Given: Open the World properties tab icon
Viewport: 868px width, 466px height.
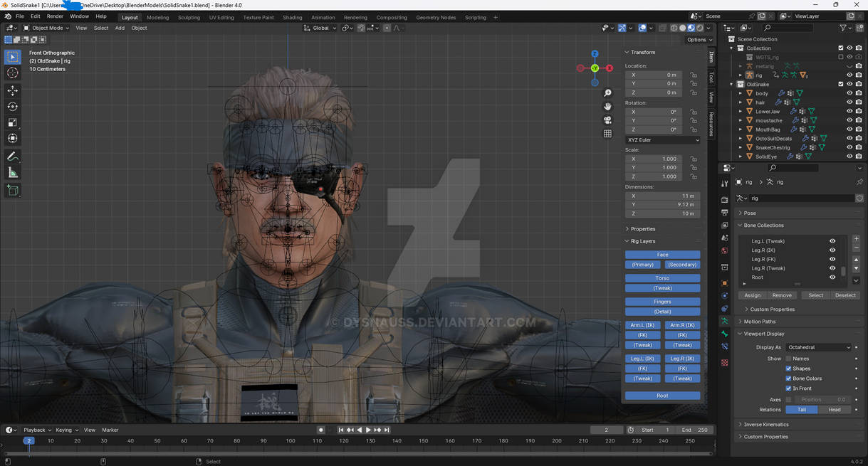Looking at the screenshot, I should click(725, 250).
